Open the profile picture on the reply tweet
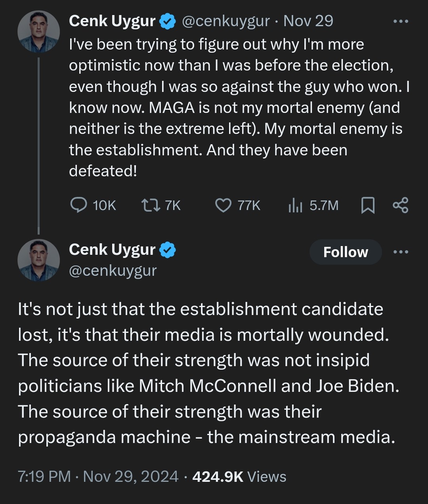The width and height of the screenshot is (428, 504). pos(38,260)
